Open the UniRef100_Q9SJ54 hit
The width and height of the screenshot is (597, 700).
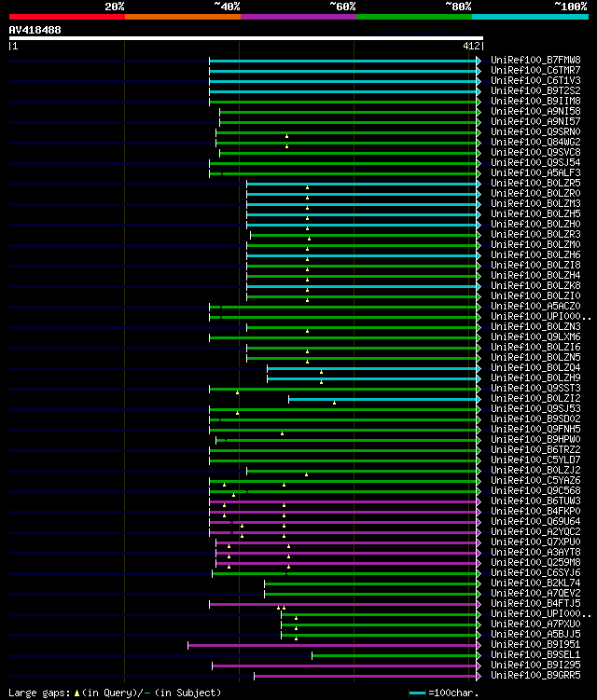click(x=535, y=162)
